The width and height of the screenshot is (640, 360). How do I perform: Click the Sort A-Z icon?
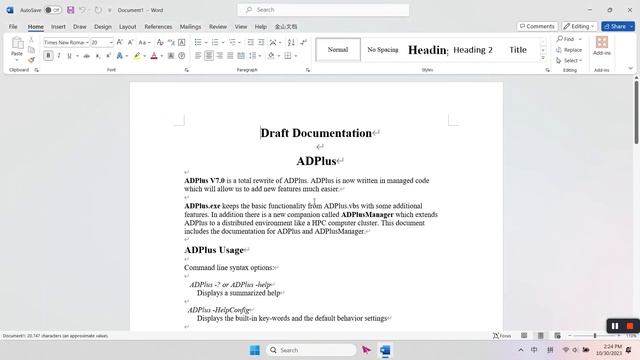pos(291,42)
